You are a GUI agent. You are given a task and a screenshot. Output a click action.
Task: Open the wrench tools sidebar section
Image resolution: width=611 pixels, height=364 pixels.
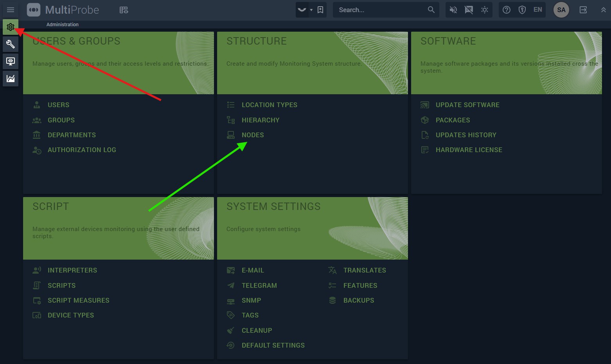pos(11,44)
